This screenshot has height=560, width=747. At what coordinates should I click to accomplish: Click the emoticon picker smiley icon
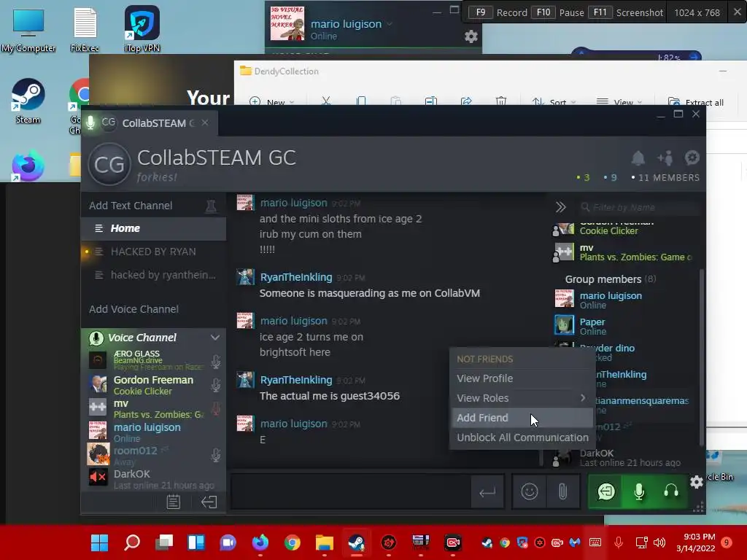[530, 491]
